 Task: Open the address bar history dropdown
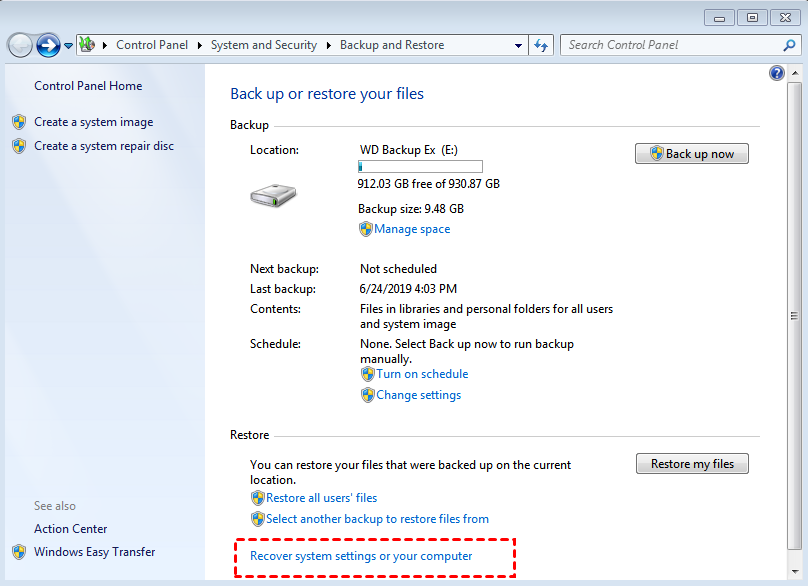pos(518,45)
